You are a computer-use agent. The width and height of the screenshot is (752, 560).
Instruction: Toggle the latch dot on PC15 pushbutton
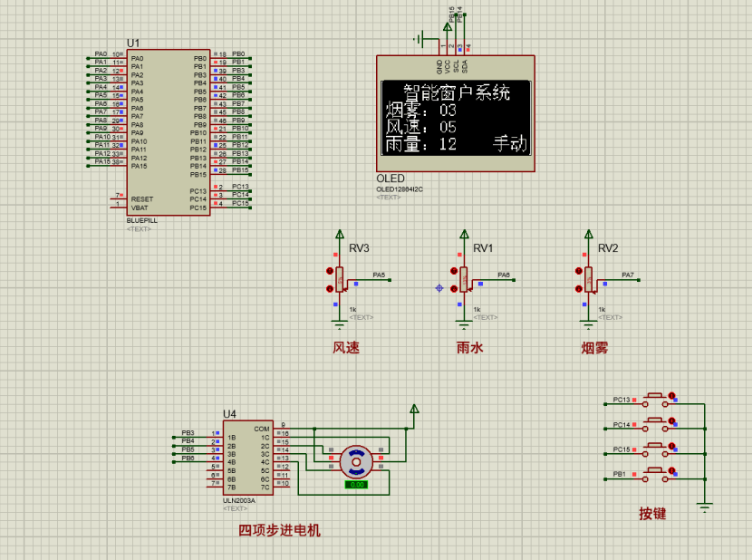tap(672, 445)
